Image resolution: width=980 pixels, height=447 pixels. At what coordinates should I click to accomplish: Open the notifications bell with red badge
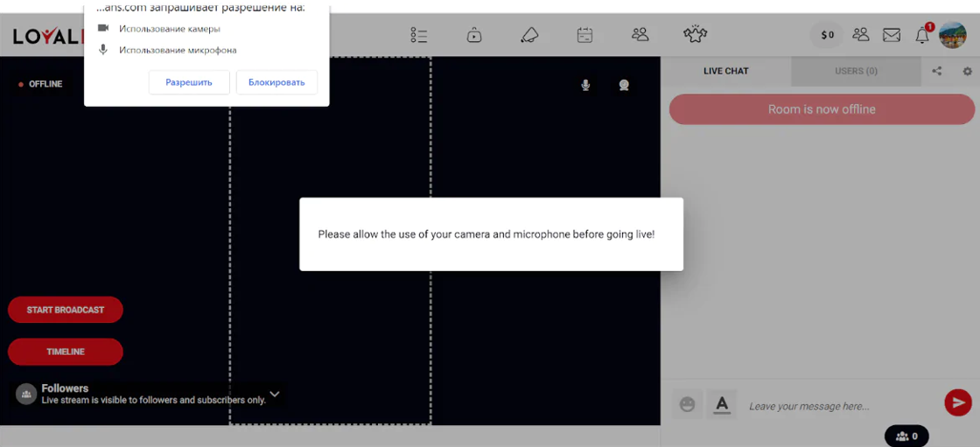click(924, 34)
